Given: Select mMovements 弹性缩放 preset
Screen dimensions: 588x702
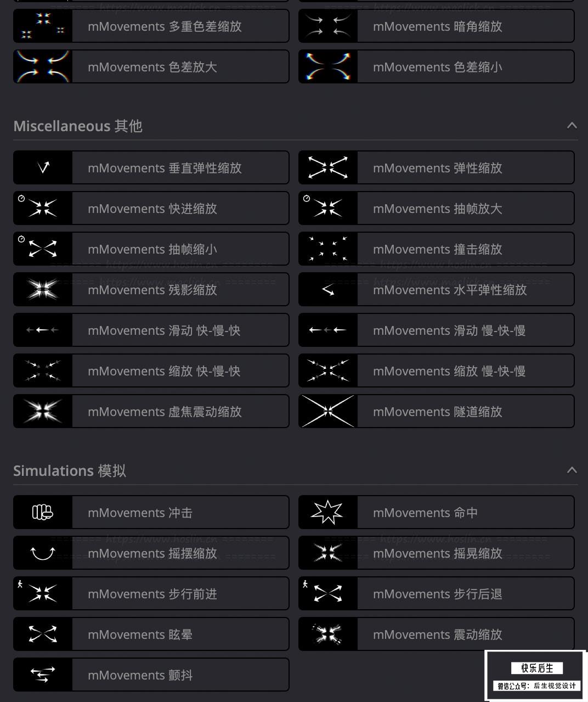Looking at the screenshot, I should 437,168.
